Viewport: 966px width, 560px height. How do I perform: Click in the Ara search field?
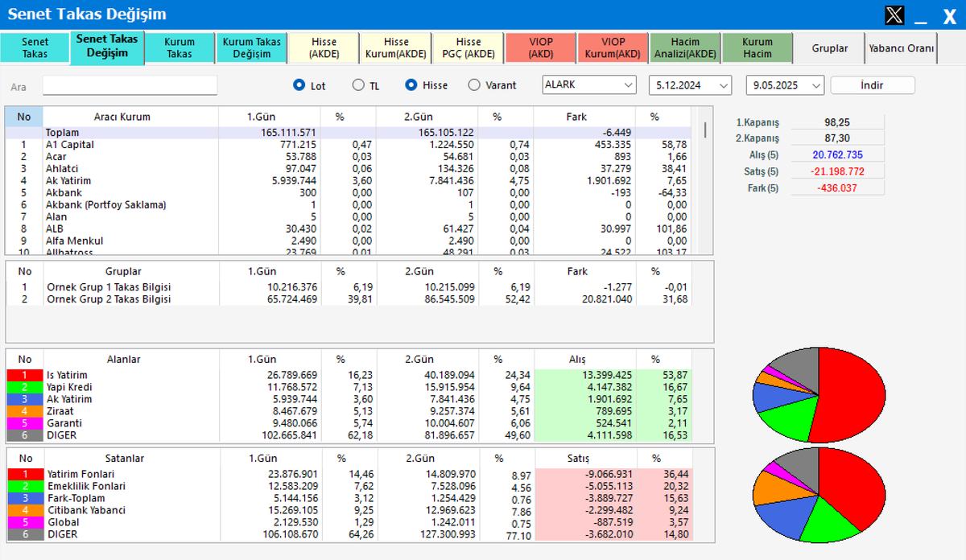tap(130, 85)
